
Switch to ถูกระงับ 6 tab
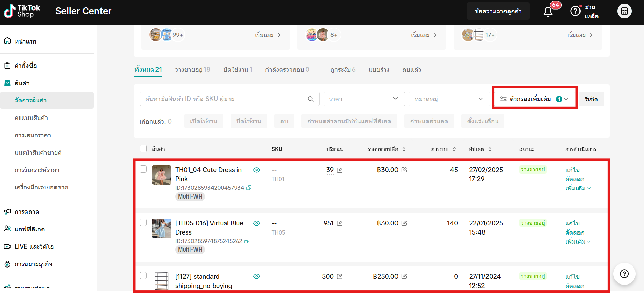(343, 70)
